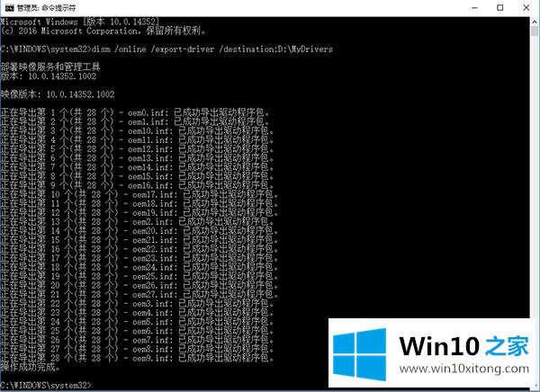Close the administrator Command Prompt window
Screen dimensions: 540x392
click(526, 8)
